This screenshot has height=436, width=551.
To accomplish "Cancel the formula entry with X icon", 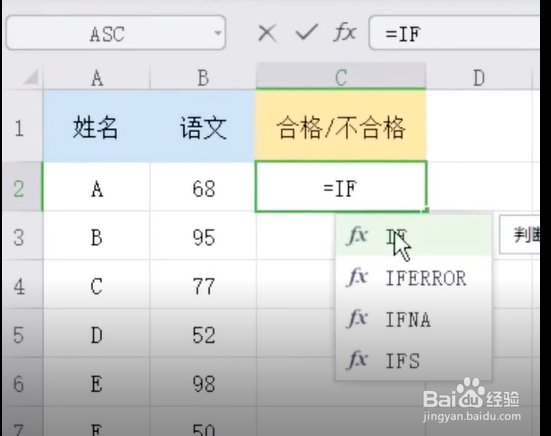I will (267, 34).
